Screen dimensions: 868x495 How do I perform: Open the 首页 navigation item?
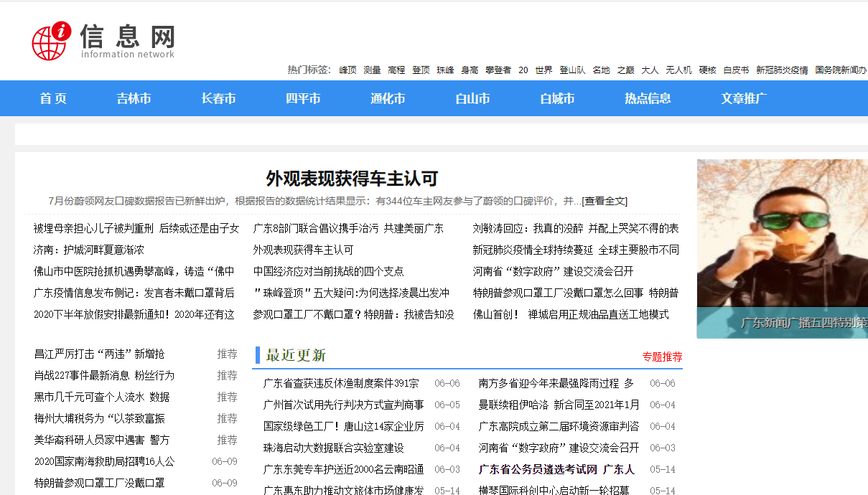click(x=52, y=98)
